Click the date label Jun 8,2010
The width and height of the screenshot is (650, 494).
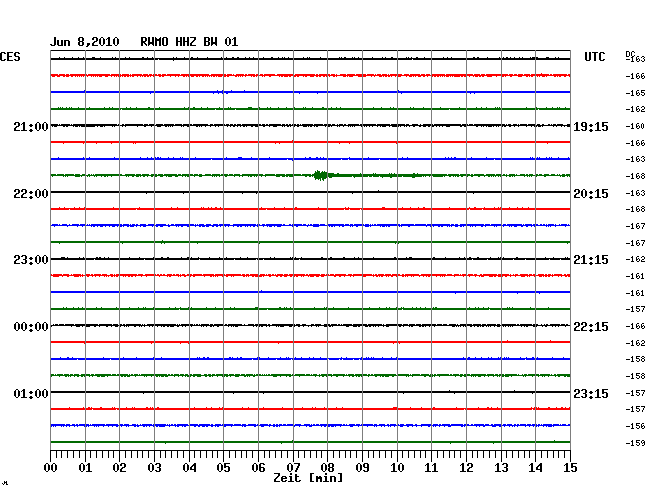tap(85, 42)
